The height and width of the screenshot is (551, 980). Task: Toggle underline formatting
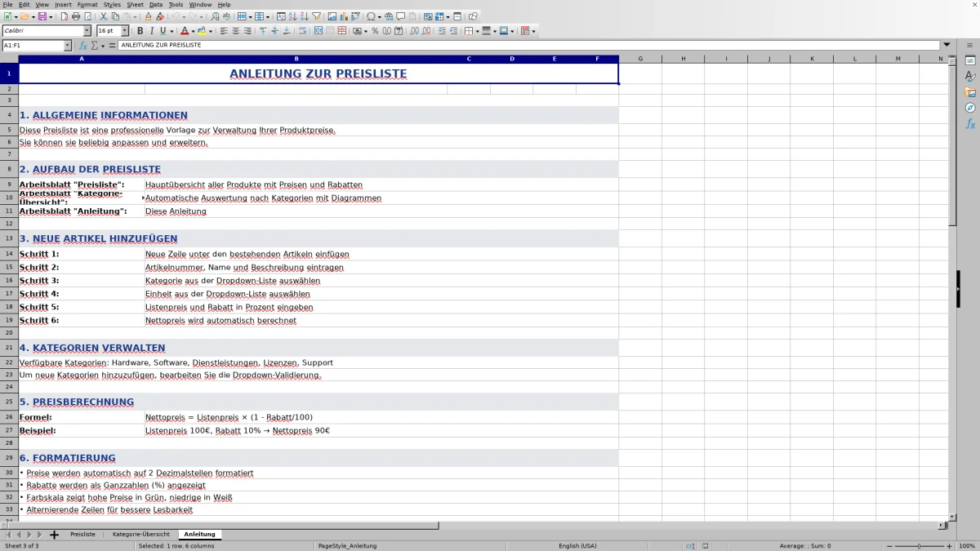pos(163,30)
